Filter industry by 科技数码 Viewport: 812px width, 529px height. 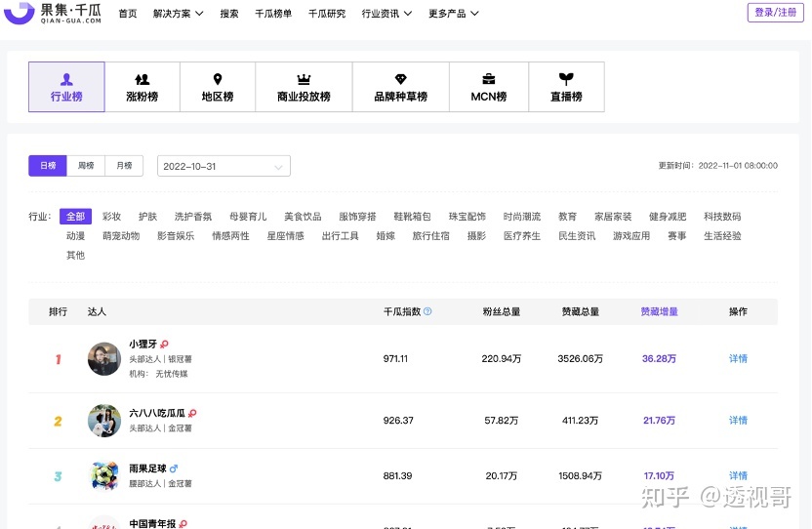(x=722, y=217)
